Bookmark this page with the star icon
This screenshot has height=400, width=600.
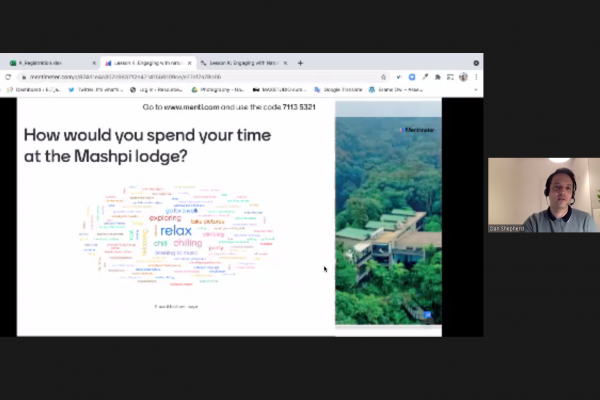point(383,77)
